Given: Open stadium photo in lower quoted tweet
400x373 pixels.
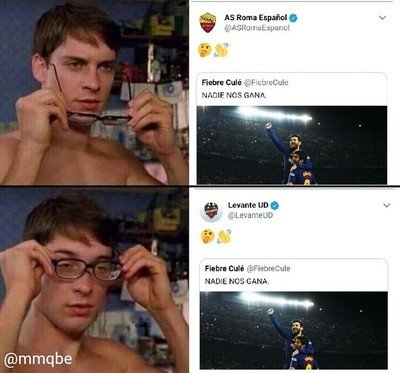Looking at the screenshot, I should 294,330.
